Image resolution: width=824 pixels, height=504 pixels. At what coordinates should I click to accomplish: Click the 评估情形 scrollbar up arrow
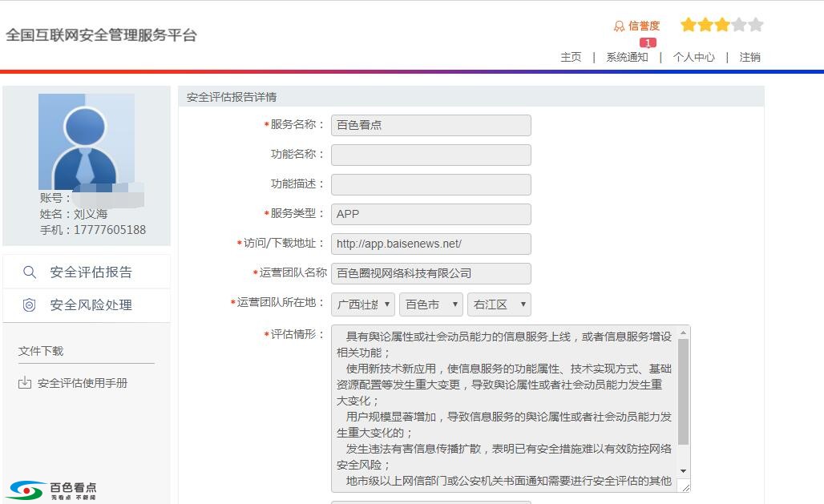[683, 333]
